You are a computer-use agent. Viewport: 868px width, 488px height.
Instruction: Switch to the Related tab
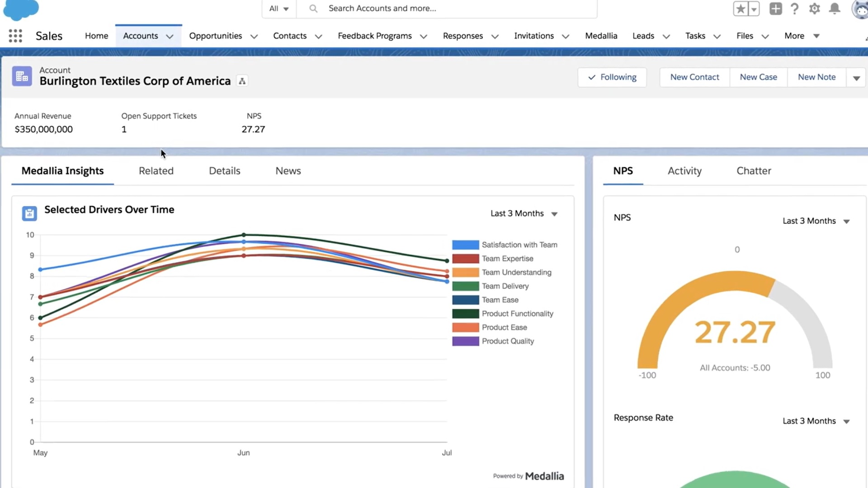pyautogui.click(x=156, y=171)
